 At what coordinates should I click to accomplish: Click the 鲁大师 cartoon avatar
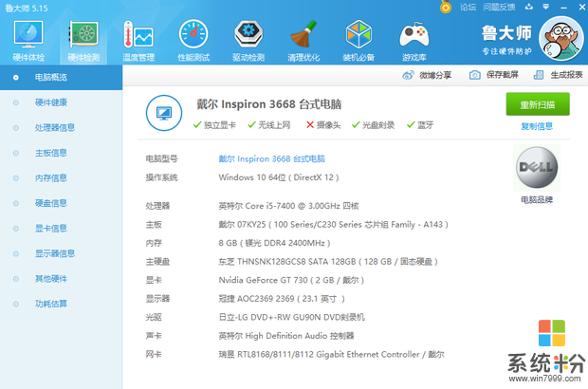pos(560,38)
